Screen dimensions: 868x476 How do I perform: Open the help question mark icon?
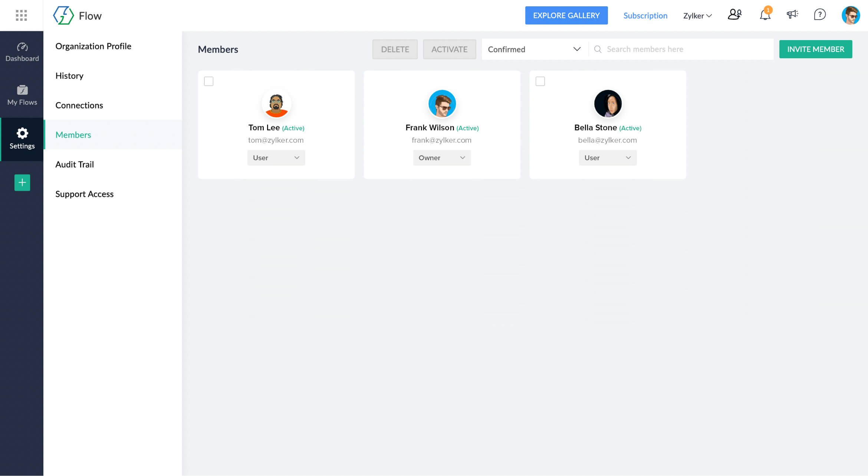pyautogui.click(x=819, y=15)
